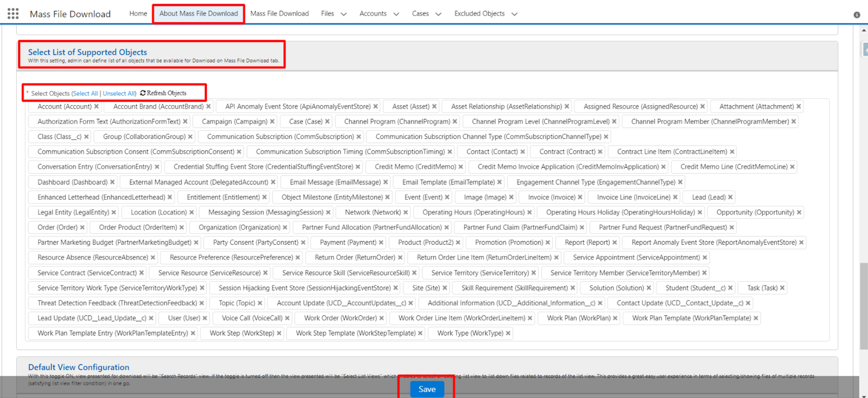The width and height of the screenshot is (868, 398).
Task: Remove the Lead (Lead) pill
Action: (730, 198)
